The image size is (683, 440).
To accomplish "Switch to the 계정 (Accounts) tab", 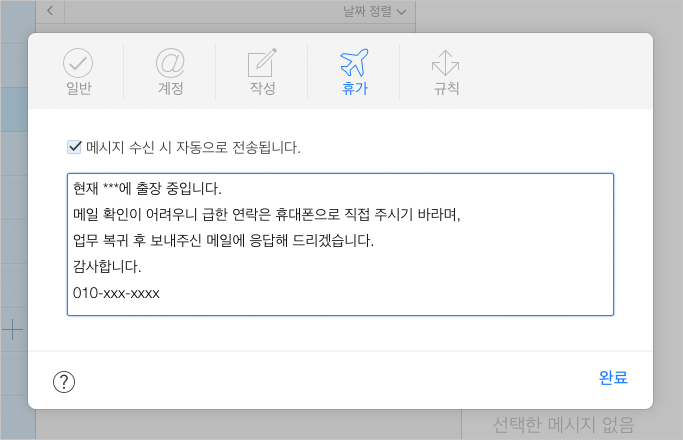I will click(170, 72).
